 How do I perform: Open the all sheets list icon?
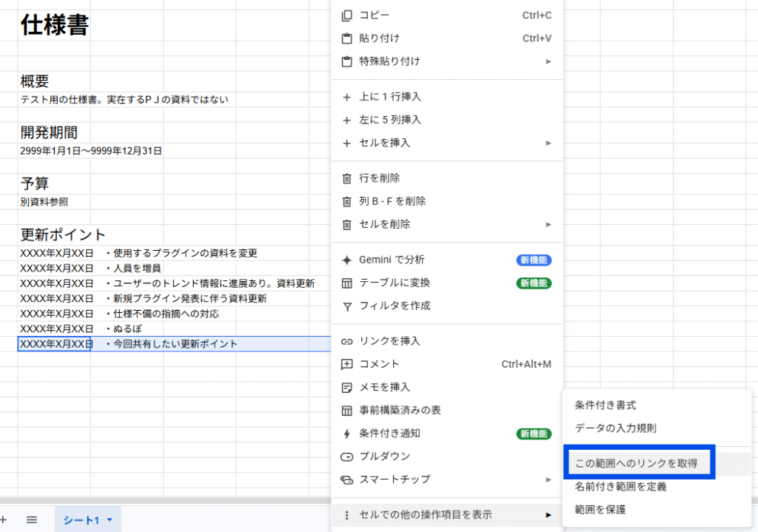point(32,520)
